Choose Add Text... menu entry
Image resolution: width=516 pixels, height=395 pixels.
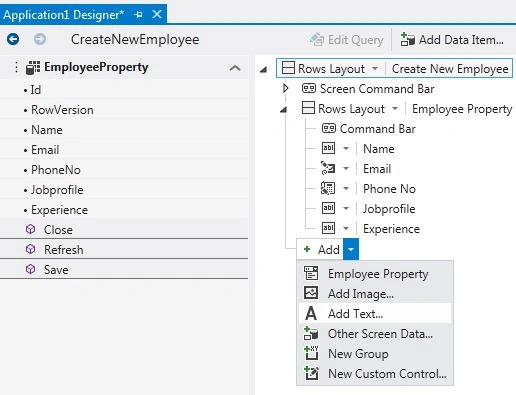375,313
